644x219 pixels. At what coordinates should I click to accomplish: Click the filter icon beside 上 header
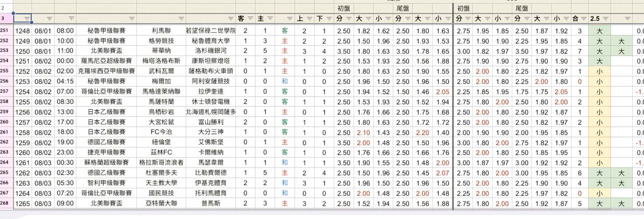(309, 19)
